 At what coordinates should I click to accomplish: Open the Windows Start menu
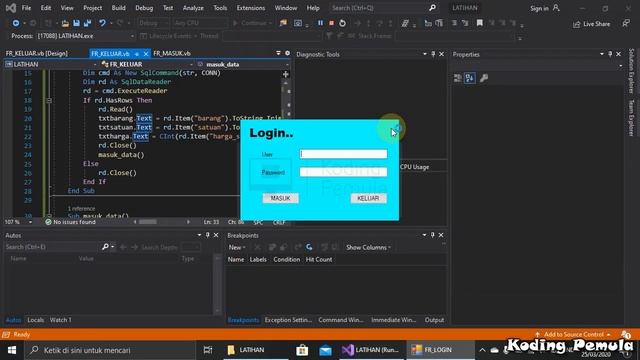[x=12, y=350]
